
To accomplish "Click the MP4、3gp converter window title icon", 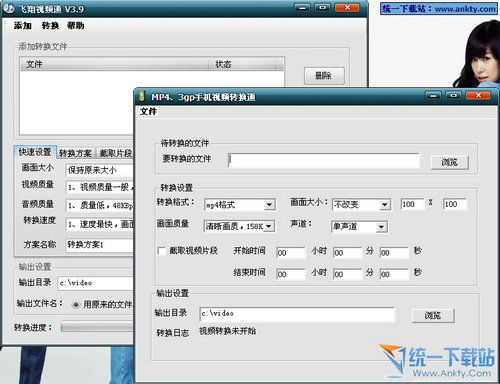I will [142, 96].
